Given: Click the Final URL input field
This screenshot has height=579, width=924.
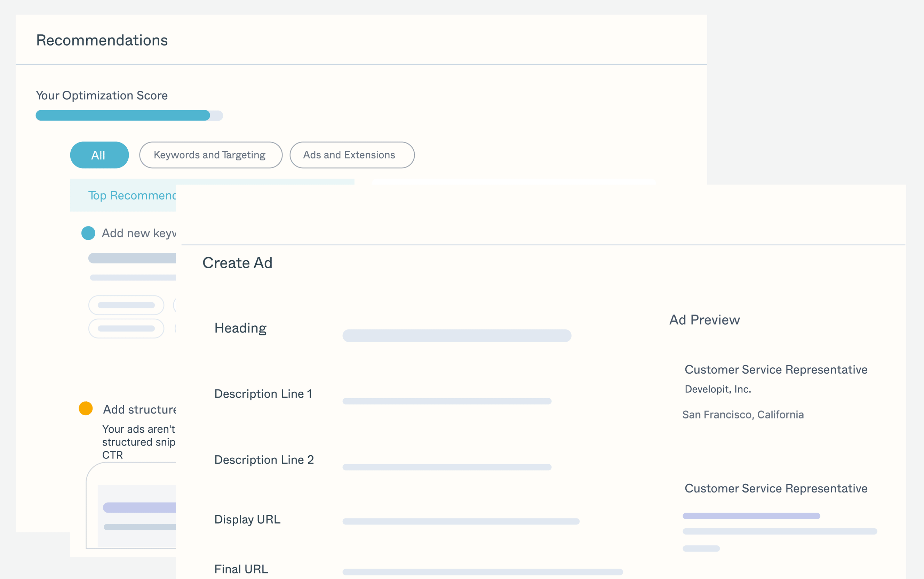Looking at the screenshot, I should pyautogui.click(x=482, y=572).
